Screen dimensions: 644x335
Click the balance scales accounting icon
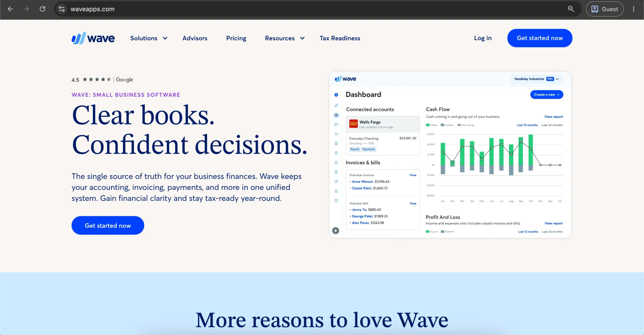pyautogui.click(x=336, y=153)
